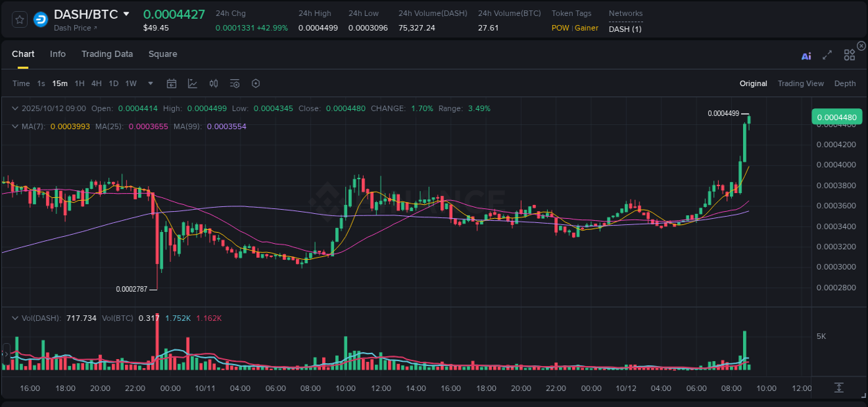Open the Dash Price link

tap(76, 28)
